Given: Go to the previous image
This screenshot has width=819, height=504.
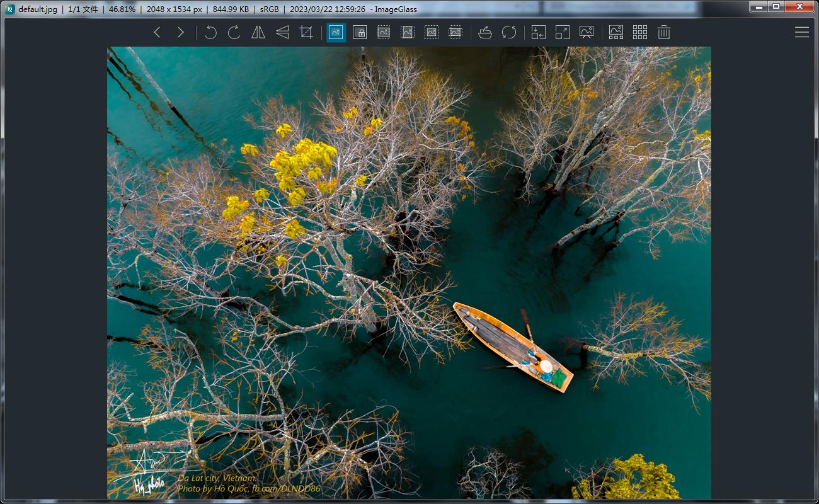Looking at the screenshot, I should click(157, 32).
